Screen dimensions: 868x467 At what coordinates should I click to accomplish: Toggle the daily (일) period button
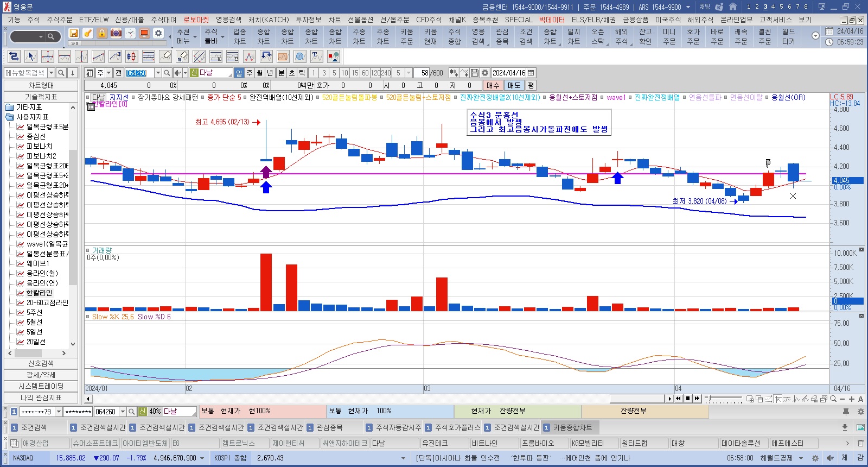[x=239, y=73]
